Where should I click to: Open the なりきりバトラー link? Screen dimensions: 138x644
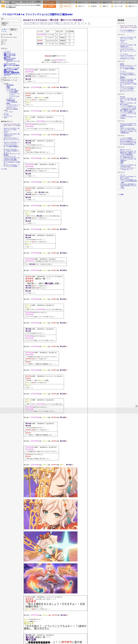(11, 99)
